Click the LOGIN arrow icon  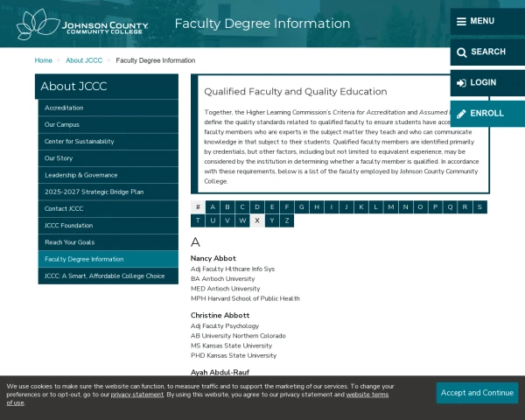click(x=461, y=82)
